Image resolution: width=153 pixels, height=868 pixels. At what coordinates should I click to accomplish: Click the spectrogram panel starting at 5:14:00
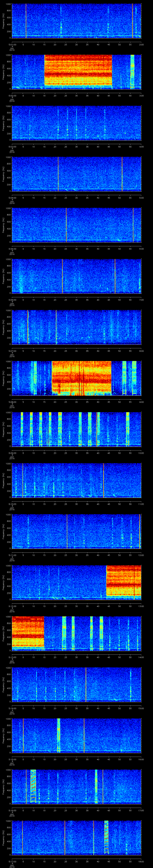click(76, 685)
